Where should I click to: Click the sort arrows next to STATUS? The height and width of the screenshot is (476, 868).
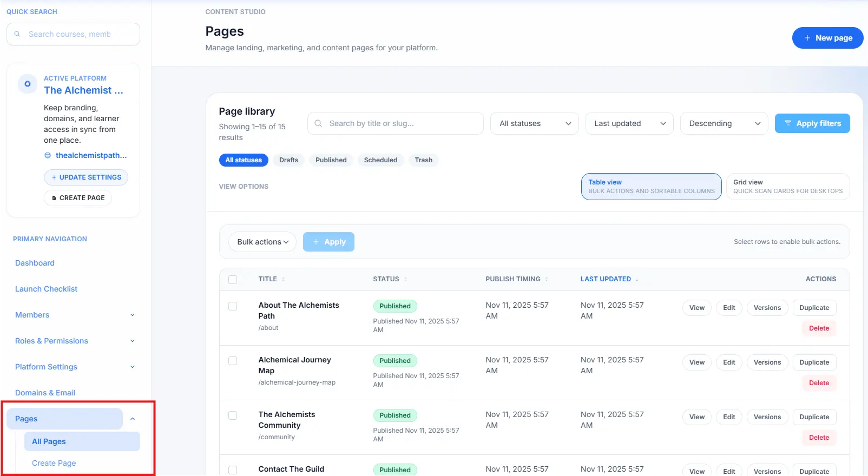tap(405, 279)
